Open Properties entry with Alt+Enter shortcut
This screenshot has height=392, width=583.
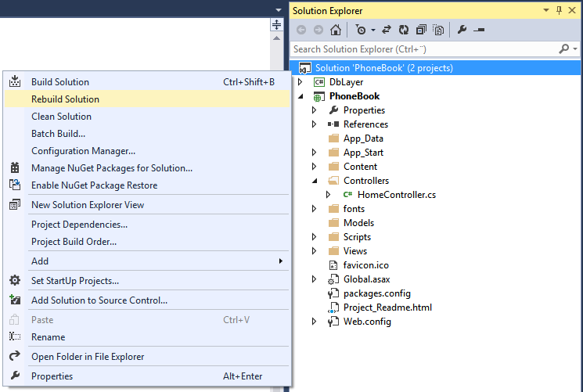(147, 376)
